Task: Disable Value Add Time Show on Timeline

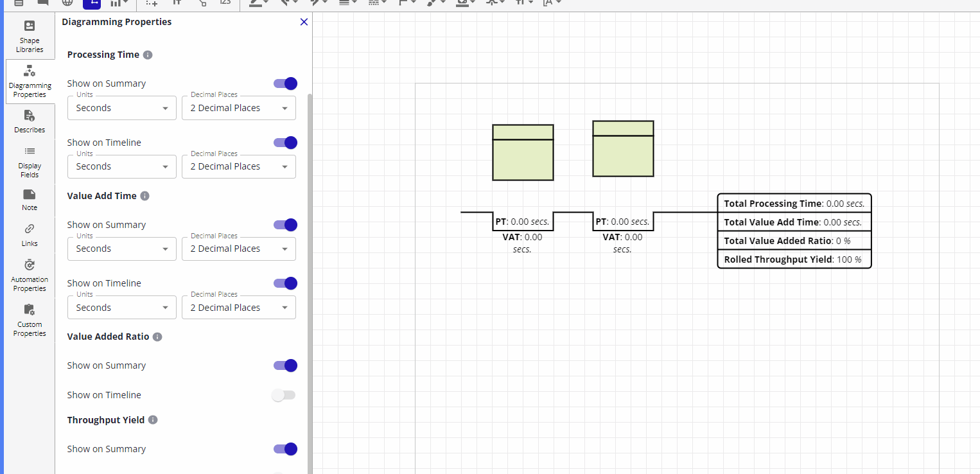Action: [285, 283]
